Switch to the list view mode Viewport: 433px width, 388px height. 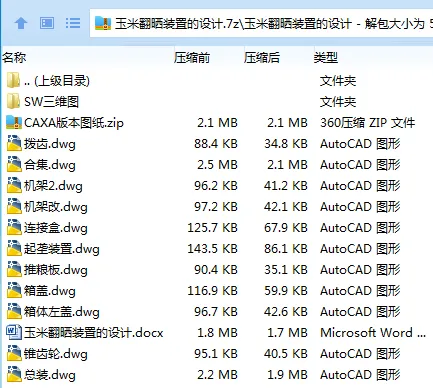coord(73,23)
